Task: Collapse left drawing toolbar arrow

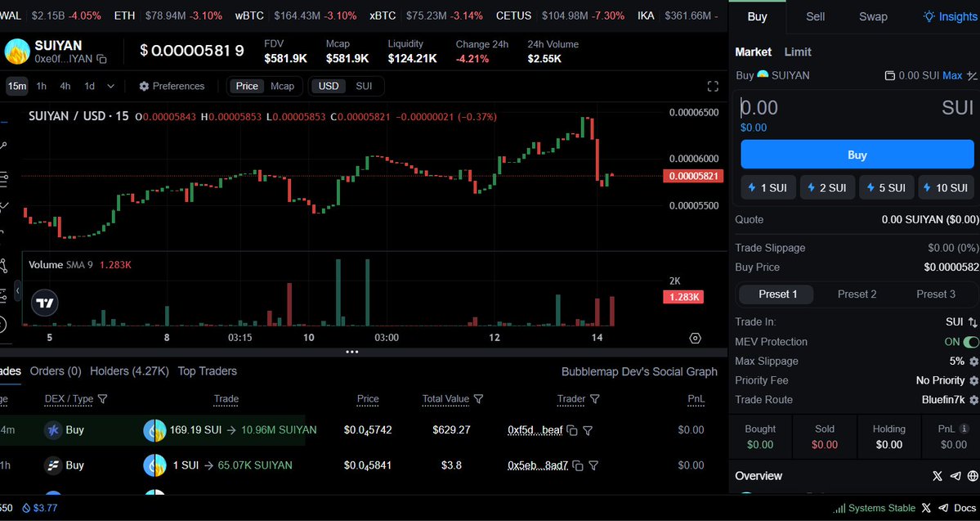Action: pos(17,291)
